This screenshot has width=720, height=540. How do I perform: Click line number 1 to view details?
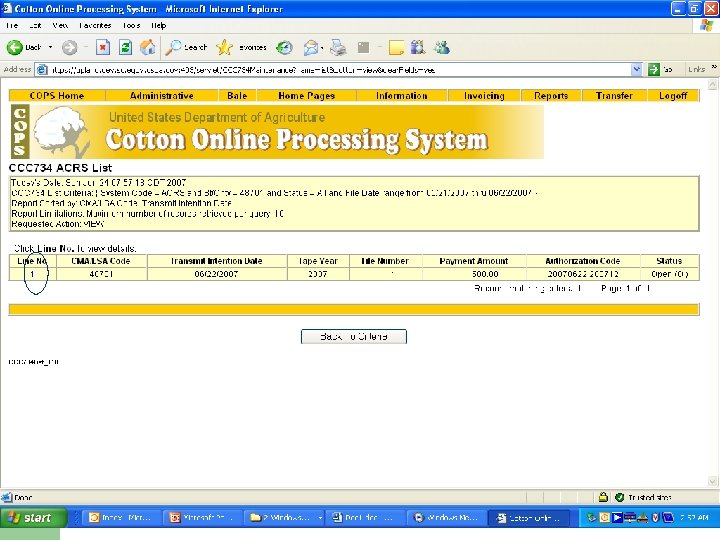[x=32, y=273]
